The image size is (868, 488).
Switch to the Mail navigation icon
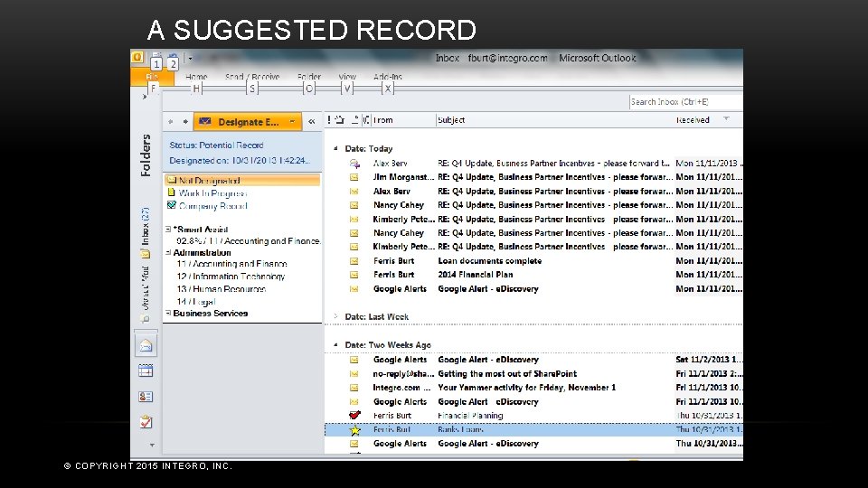click(x=146, y=346)
